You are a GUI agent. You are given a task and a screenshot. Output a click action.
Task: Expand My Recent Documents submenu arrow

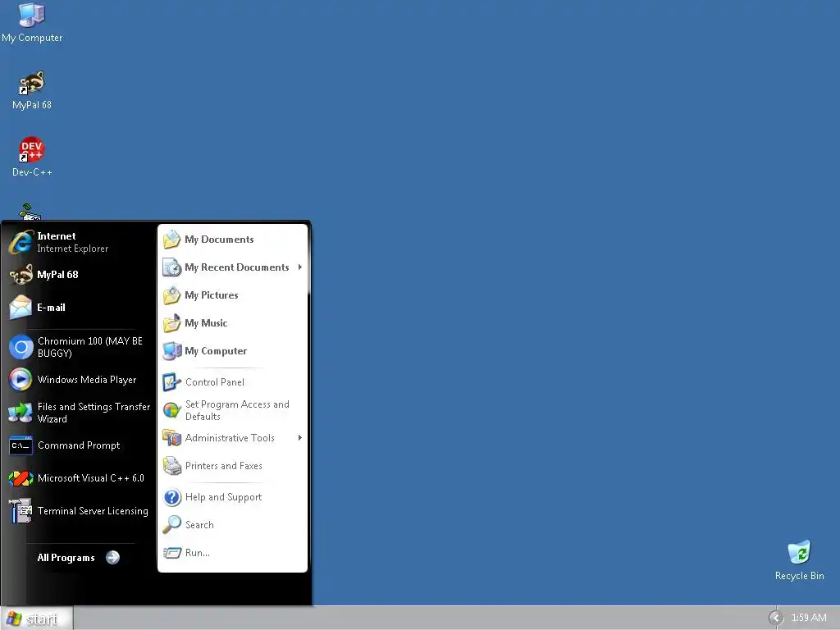pyautogui.click(x=300, y=267)
